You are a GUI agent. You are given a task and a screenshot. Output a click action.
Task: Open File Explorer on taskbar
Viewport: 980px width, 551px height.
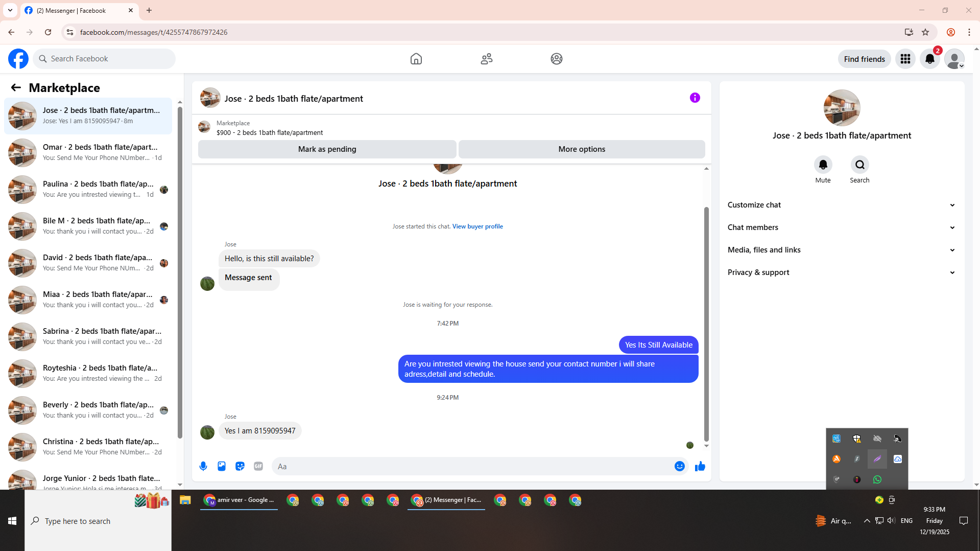pyautogui.click(x=185, y=500)
